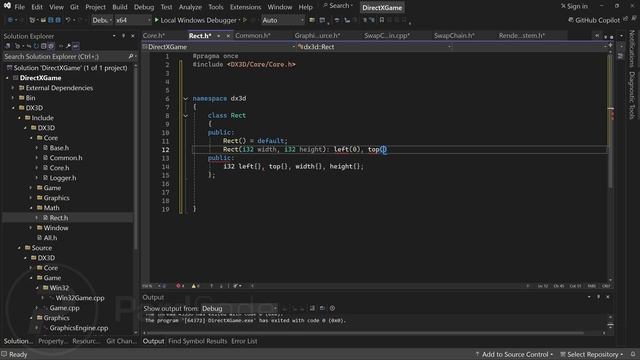Screen dimensions: 640x360
Task: Open GitHub Copilot icon in top right
Action: (x=571, y=20)
